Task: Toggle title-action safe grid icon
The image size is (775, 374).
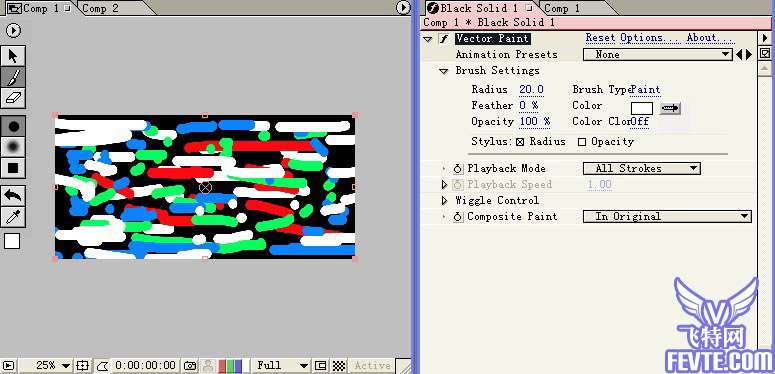Action: pyautogui.click(x=82, y=366)
